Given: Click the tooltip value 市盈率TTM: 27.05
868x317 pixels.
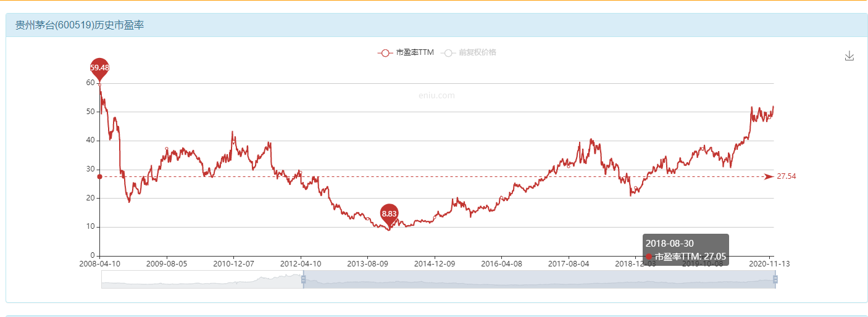Looking at the screenshot, I should [690, 257].
